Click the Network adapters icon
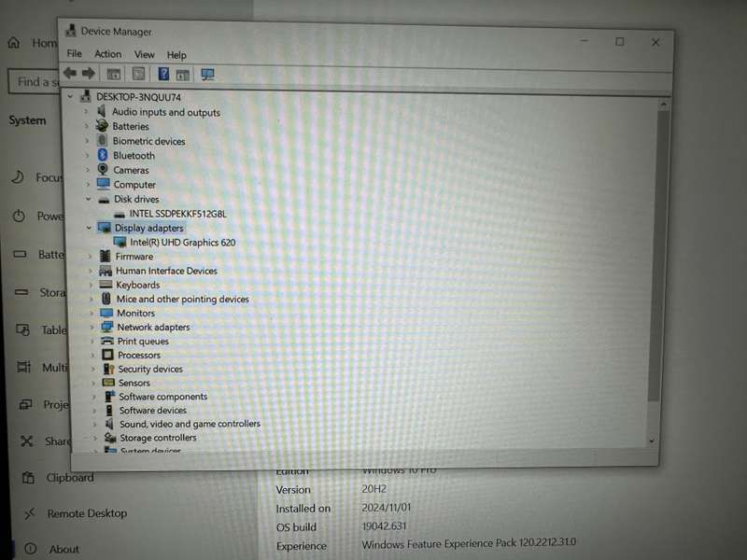This screenshot has height=560, width=747. (x=107, y=327)
